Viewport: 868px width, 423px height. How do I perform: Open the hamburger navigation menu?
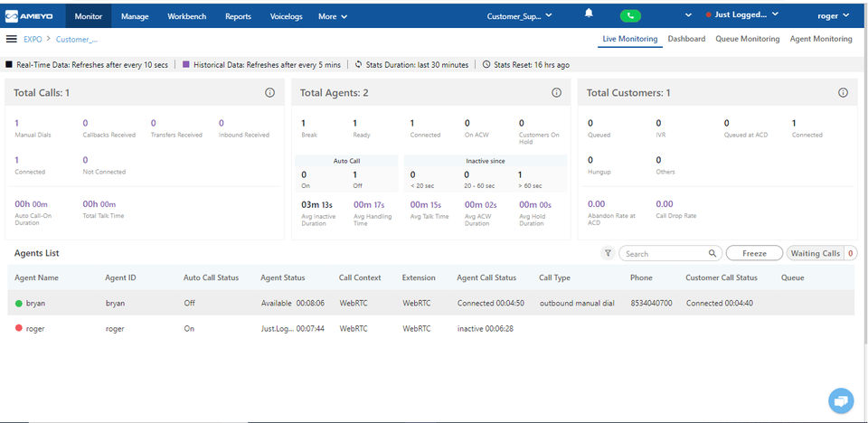(12, 39)
